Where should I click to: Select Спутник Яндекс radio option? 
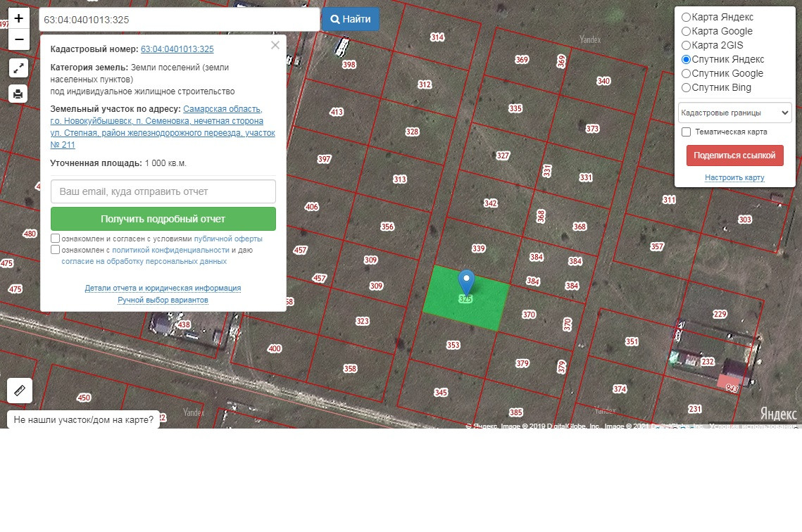coord(687,59)
